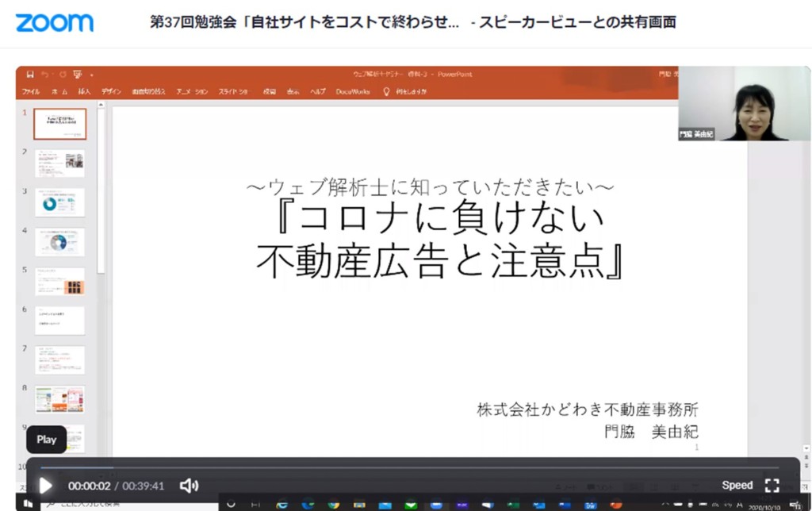Screen dimensions: 812x511
Task: Mute the recording with the speaker icon
Action: (188, 486)
